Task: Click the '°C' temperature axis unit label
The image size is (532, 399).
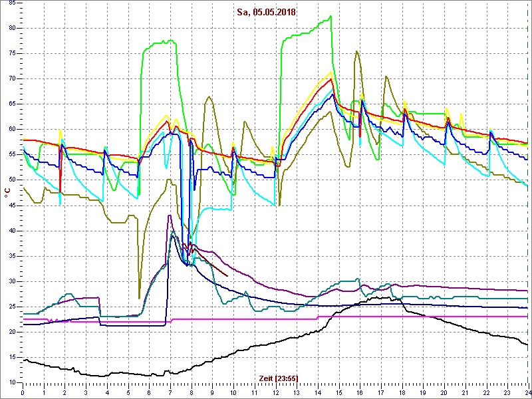Action: [7, 193]
